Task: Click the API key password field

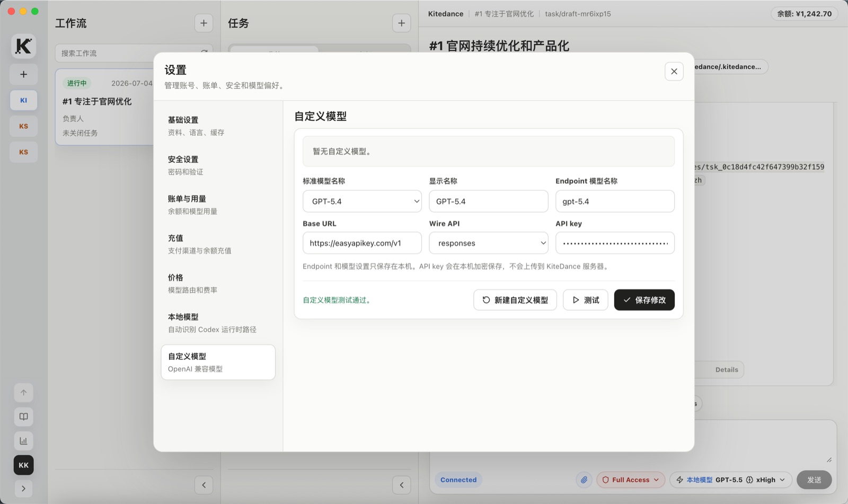Action: (x=615, y=243)
